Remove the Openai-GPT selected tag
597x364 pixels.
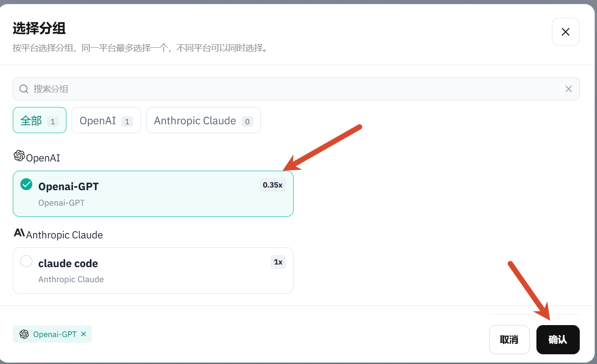[x=84, y=334]
